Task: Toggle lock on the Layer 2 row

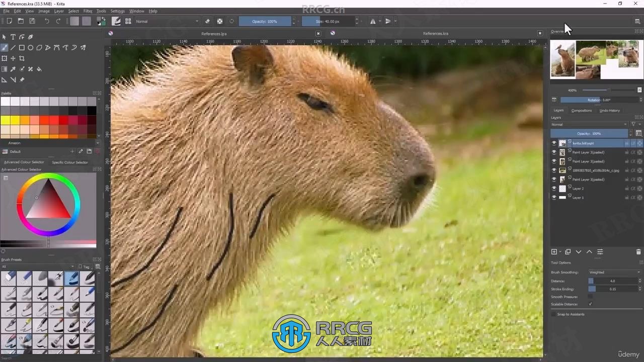Action: tap(627, 189)
